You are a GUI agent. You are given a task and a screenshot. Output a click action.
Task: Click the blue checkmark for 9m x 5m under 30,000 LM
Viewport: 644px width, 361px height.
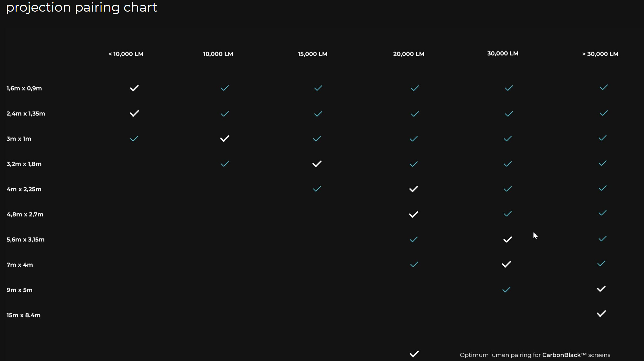pyautogui.click(x=506, y=290)
